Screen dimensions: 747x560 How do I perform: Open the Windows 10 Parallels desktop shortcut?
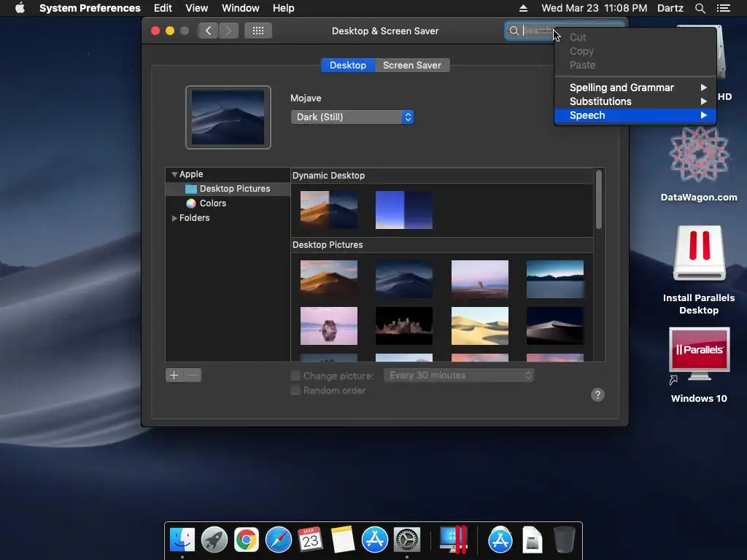[x=699, y=354]
